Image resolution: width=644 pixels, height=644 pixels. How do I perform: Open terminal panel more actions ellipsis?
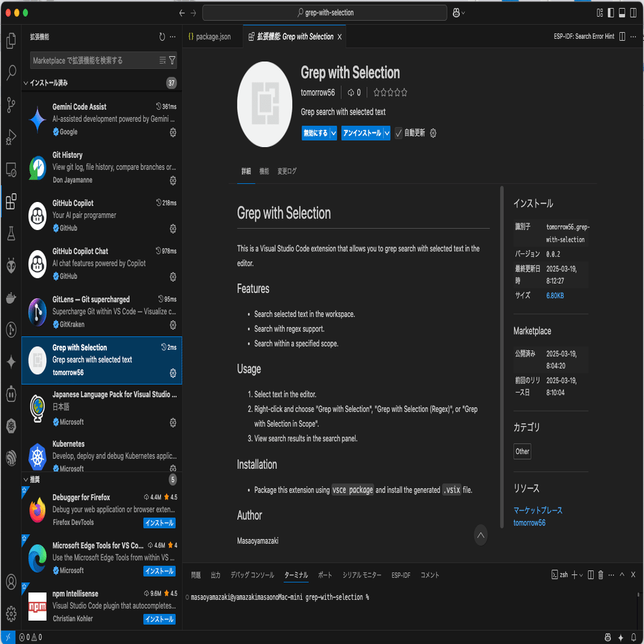[611, 574]
